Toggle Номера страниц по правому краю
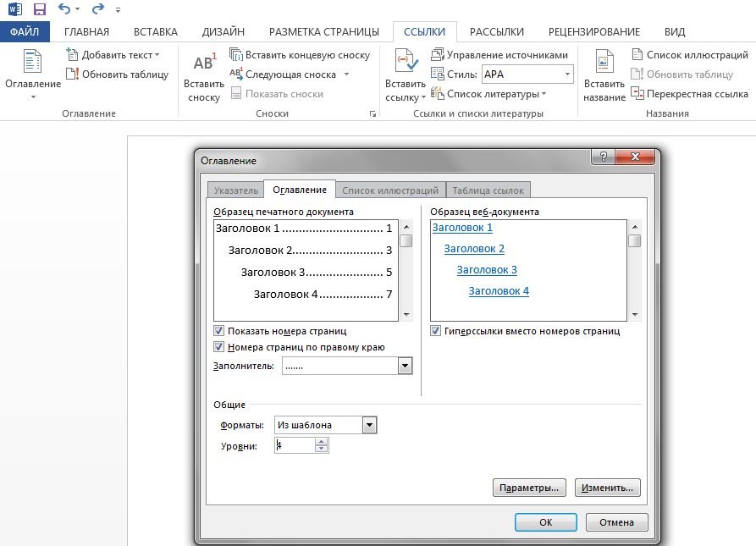 [x=219, y=347]
